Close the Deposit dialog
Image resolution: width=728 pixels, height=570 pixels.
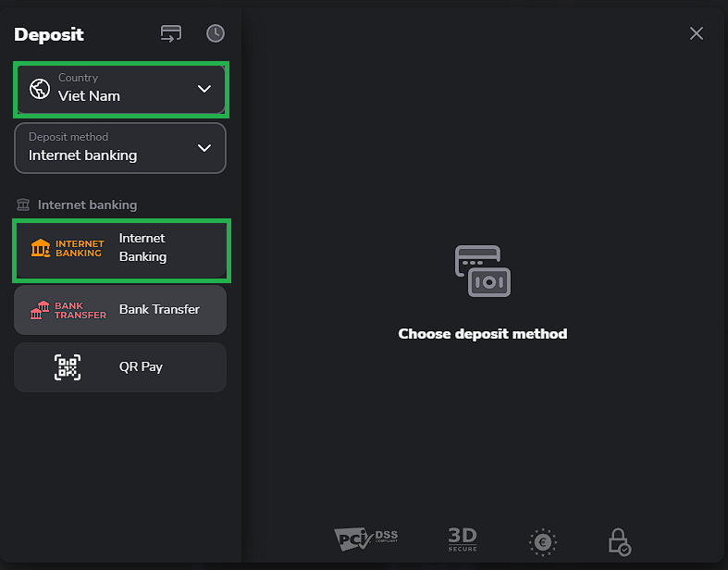[x=697, y=33]
